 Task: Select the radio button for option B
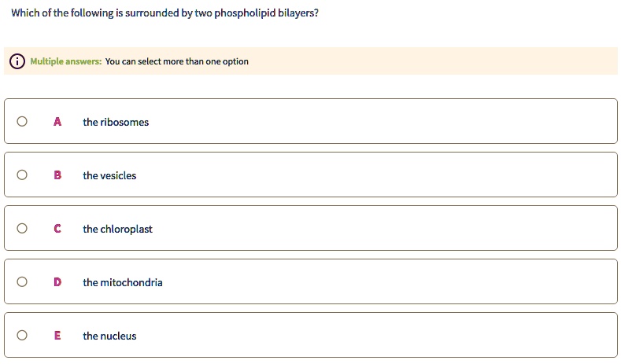22,175
